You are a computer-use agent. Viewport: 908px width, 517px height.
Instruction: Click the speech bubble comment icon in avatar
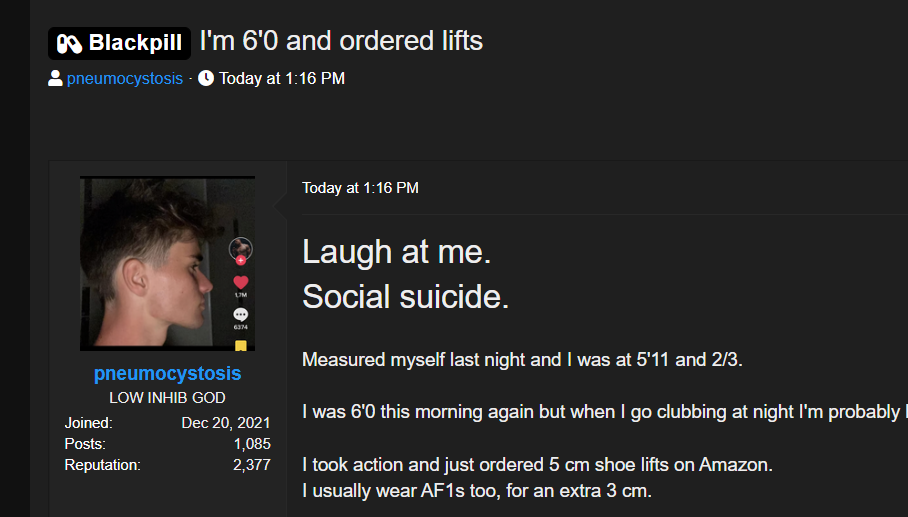pyautogui.click(x=240, y=314)
